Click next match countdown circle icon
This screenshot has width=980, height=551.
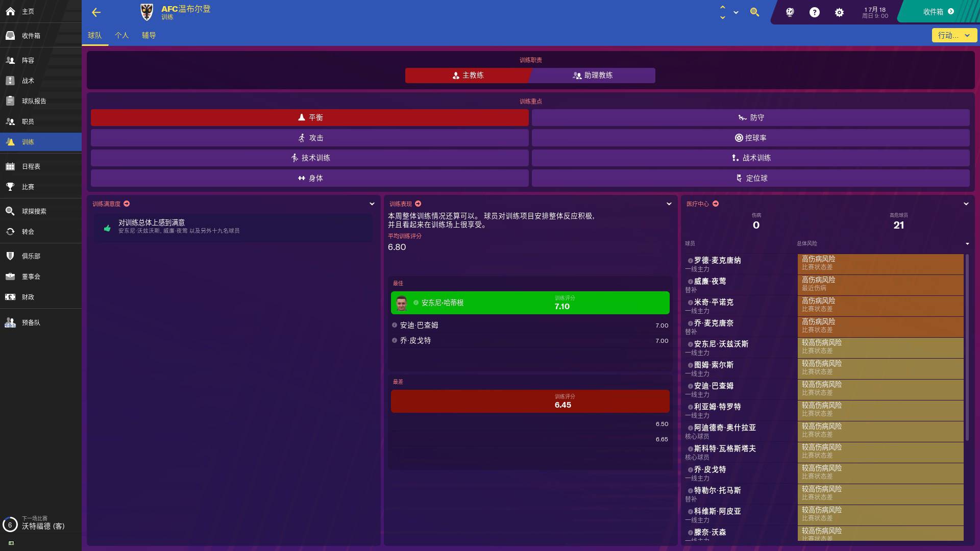10,524
